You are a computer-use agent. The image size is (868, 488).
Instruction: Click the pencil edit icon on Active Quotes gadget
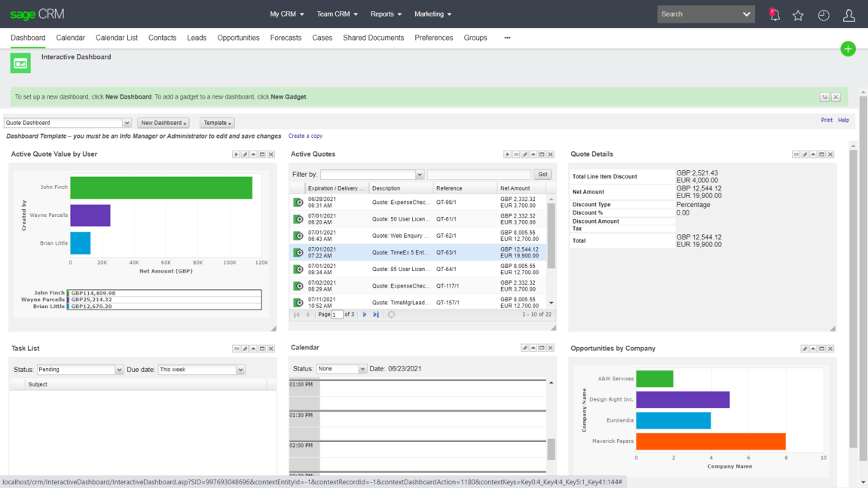[x=525, y=154]
